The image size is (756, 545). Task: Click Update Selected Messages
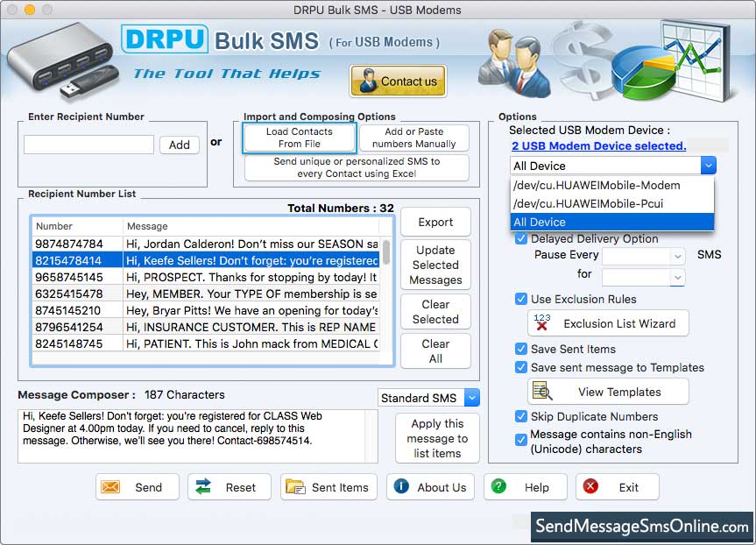point(435,265)
